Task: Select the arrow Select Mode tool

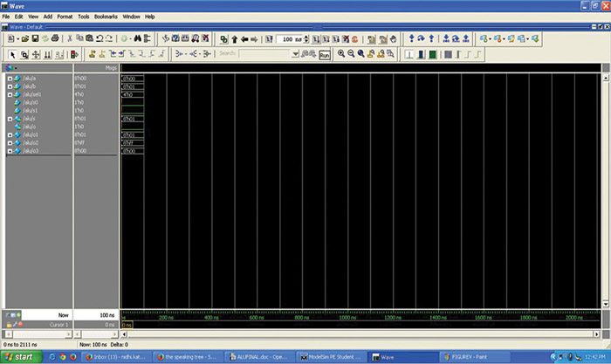Action: click(12, 54)
